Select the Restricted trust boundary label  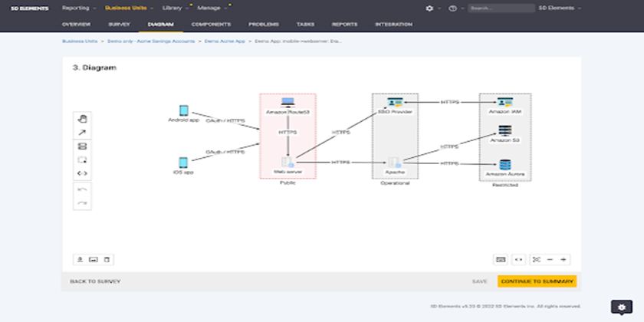pos(505,185)
